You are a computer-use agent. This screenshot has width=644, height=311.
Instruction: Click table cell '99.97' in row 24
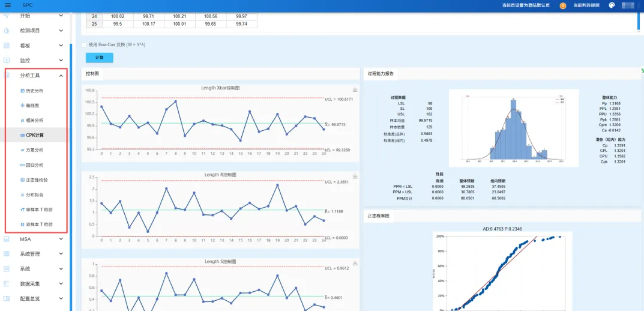pos(241,16)
